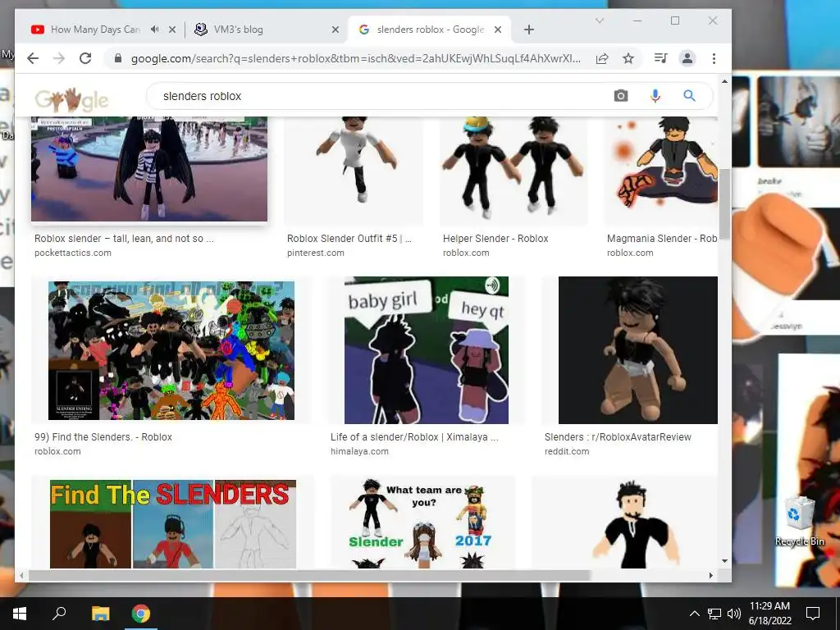The width and height of the screenshot is (840, 630).
Task: Click the scroll left arrow
Action: click(x=21, y=575)
